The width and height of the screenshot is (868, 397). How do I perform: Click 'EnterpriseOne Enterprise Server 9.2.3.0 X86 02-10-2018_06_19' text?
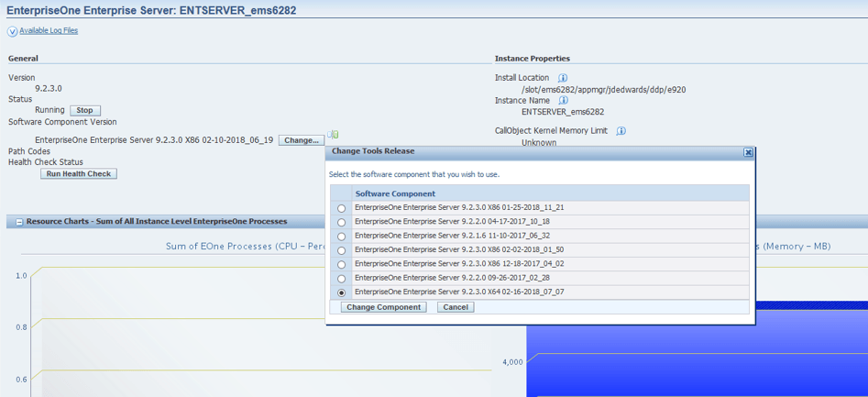coord(154,140)
